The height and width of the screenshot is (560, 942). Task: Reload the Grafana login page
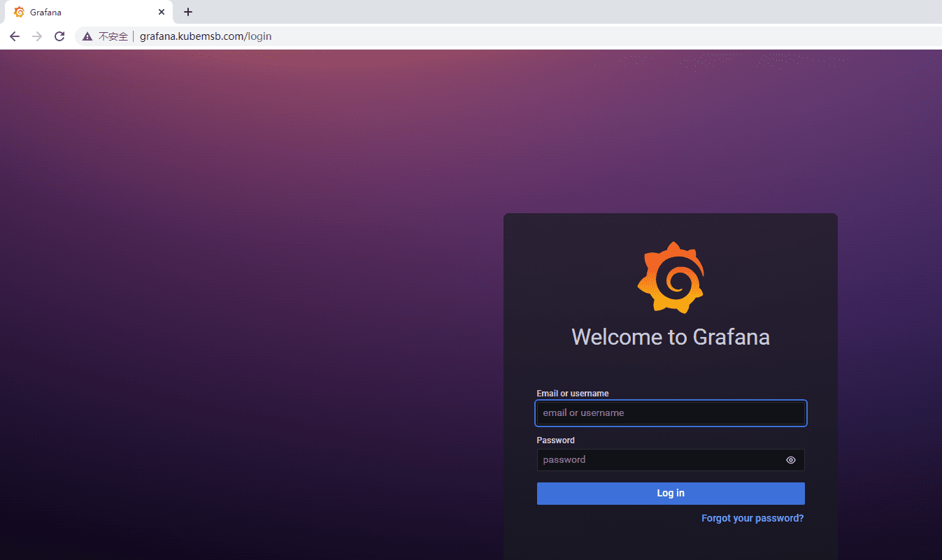pos(59,36)
